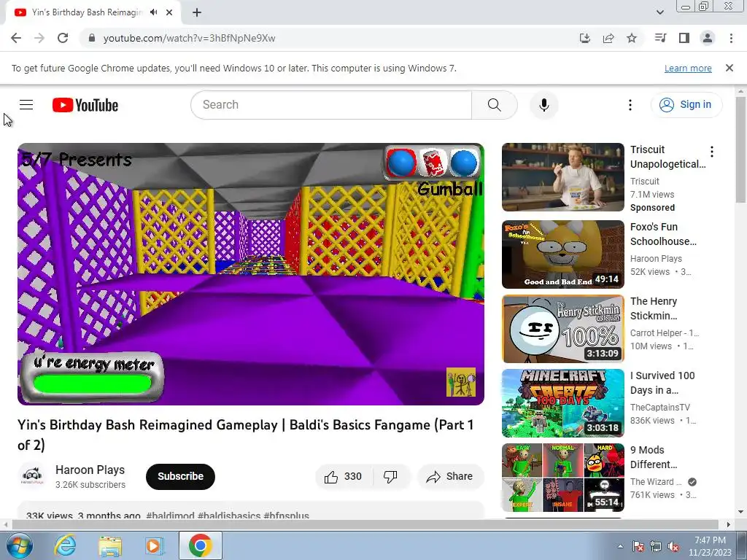This screenshot has height=560, width=747.
Task: Reload the page with refresh icon
Action: click(x=63, y=38)
